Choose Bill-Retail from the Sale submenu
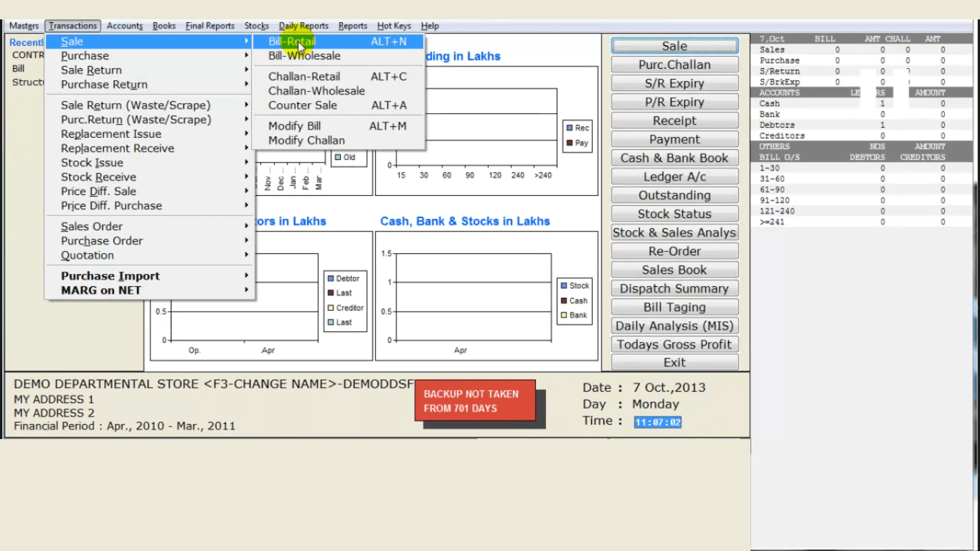The image size is (980, 551). [338, 42]
